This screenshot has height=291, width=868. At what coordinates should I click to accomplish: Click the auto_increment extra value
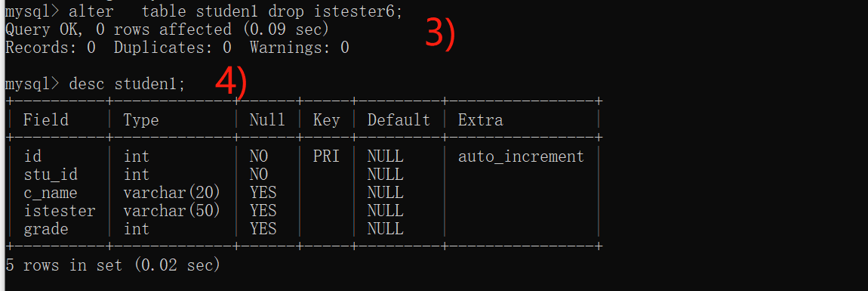click(x=521, y=157)
